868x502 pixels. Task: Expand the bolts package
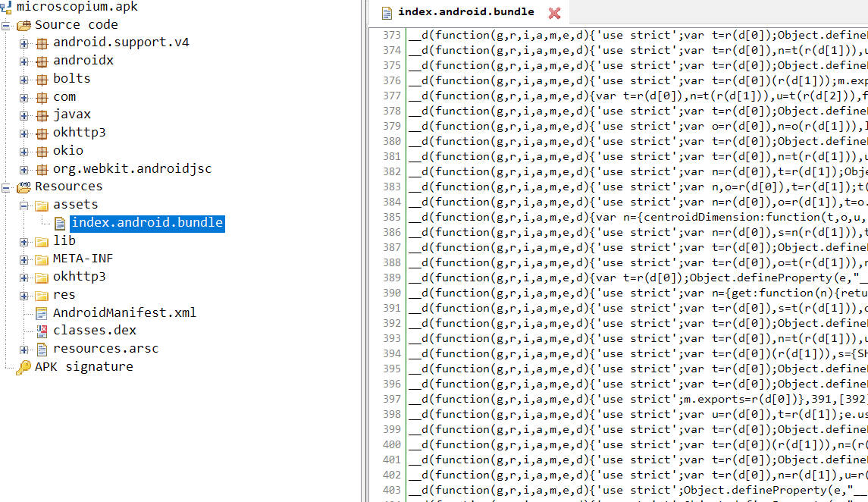point(24,80)
